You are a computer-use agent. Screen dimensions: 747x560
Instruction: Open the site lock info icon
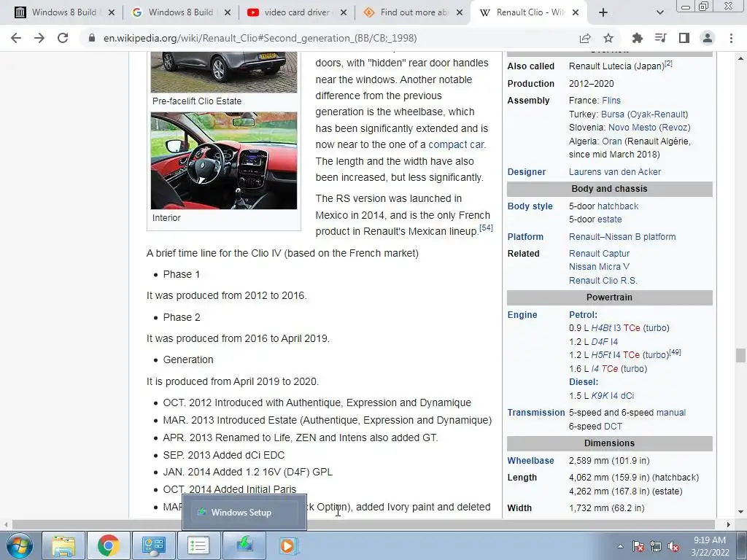tap(91, 38)
